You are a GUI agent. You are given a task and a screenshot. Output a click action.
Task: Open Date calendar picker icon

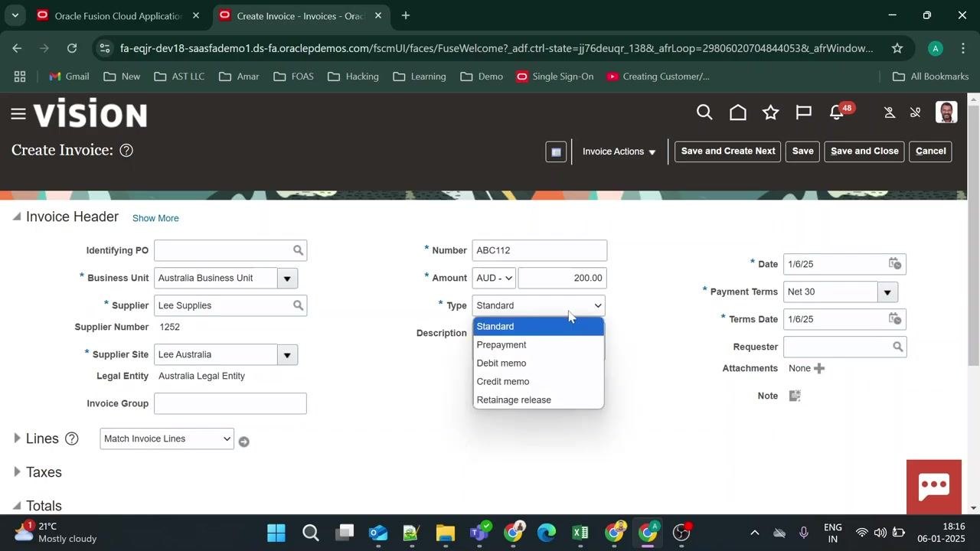pos(895,264)
